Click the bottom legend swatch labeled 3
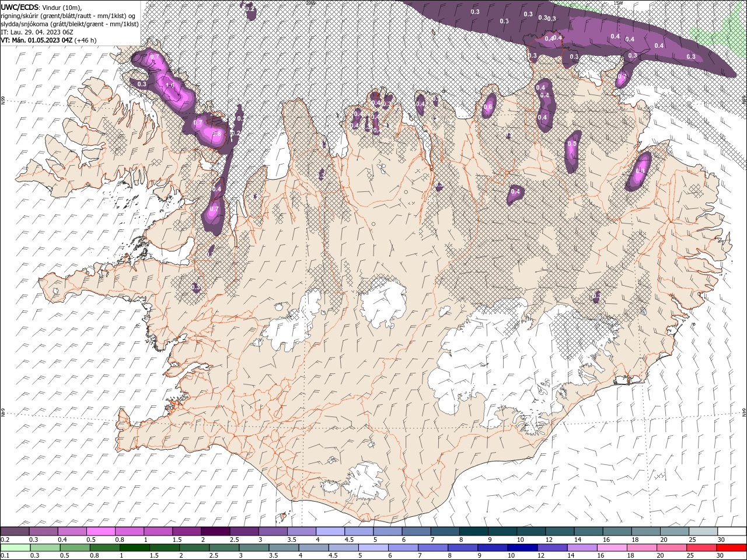Image resolution: width=747 pixels, height=560 pixels. tap(253, 548)
